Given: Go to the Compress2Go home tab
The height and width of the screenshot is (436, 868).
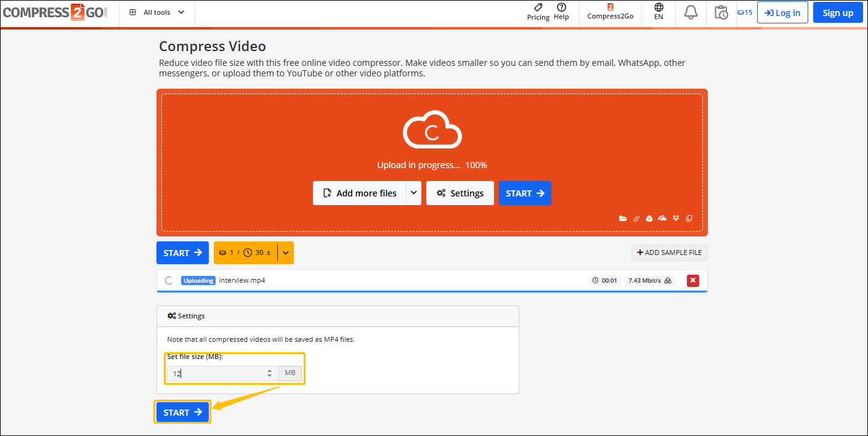Looking at the screenshot, I should [x=610, y=11].
